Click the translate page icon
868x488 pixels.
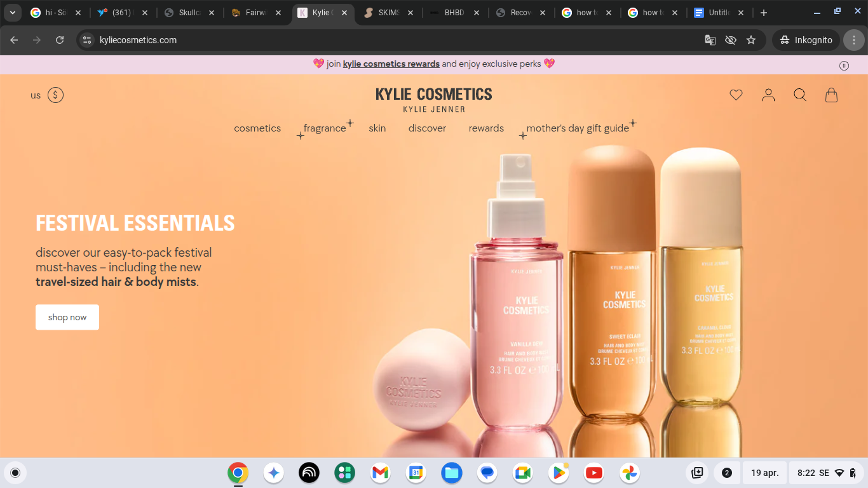[x=710, y=40]
